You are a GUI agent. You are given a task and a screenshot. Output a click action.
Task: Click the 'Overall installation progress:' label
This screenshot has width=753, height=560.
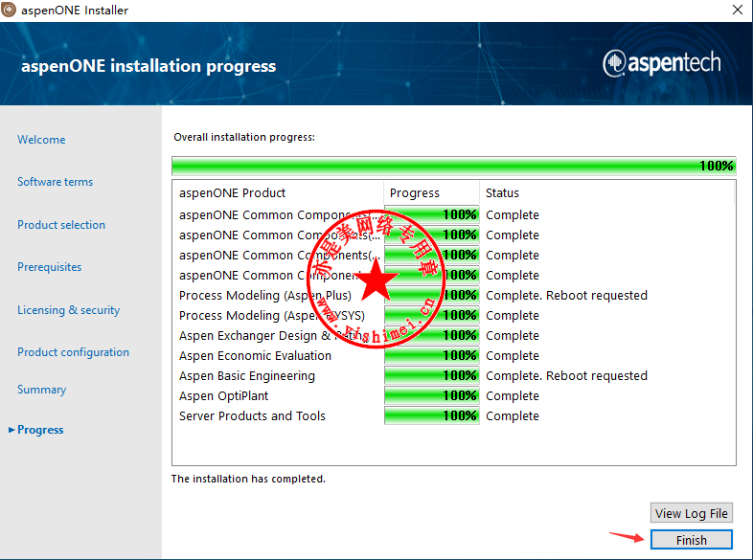click(244, 137)
